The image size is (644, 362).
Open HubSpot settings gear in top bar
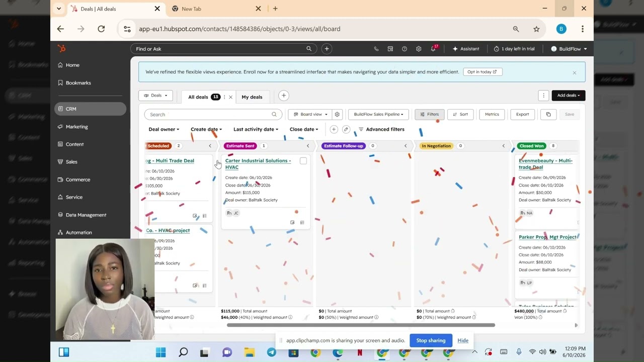[x=419, y=49]
